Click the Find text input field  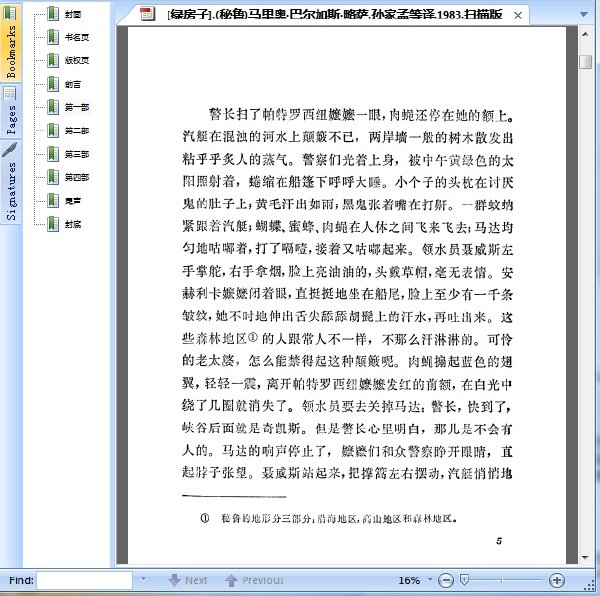tap(85, 580)
